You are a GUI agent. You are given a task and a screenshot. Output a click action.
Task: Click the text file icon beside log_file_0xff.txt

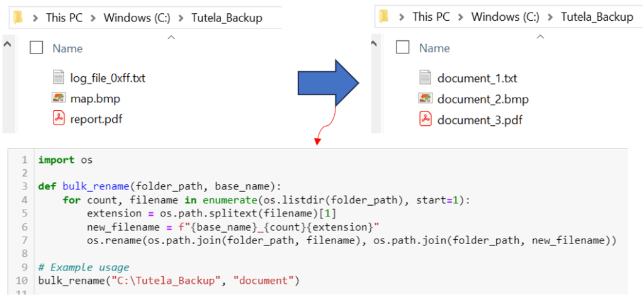(x=59, y=78)
